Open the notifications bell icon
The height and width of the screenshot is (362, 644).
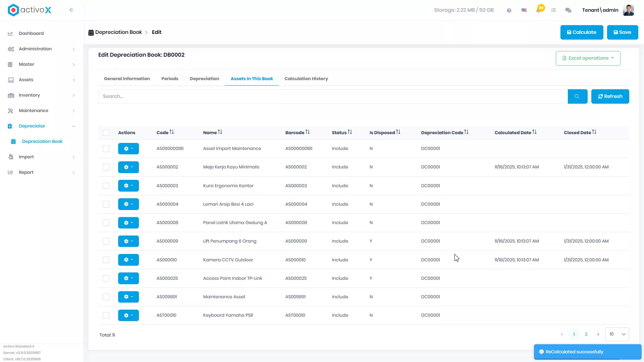point(539,10)
